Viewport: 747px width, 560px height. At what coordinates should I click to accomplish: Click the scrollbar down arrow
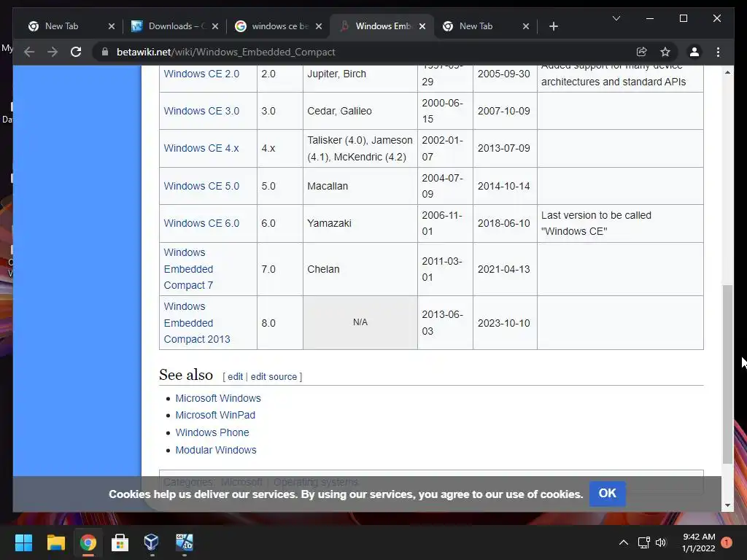click(727, 505)
